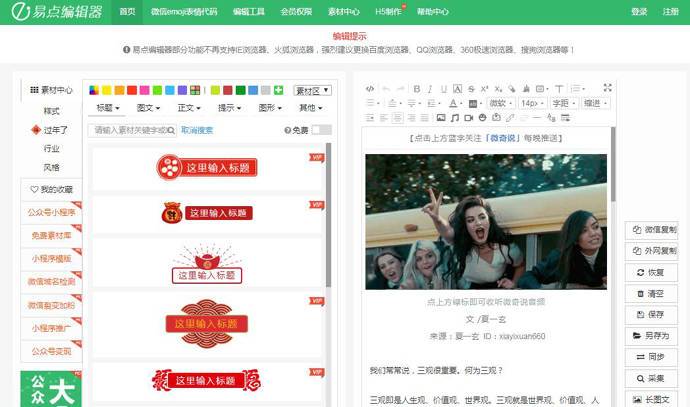Screen dimensions: 690x407
Task: Open the 标题 dropdown category
Action: [x=107, y=108]
